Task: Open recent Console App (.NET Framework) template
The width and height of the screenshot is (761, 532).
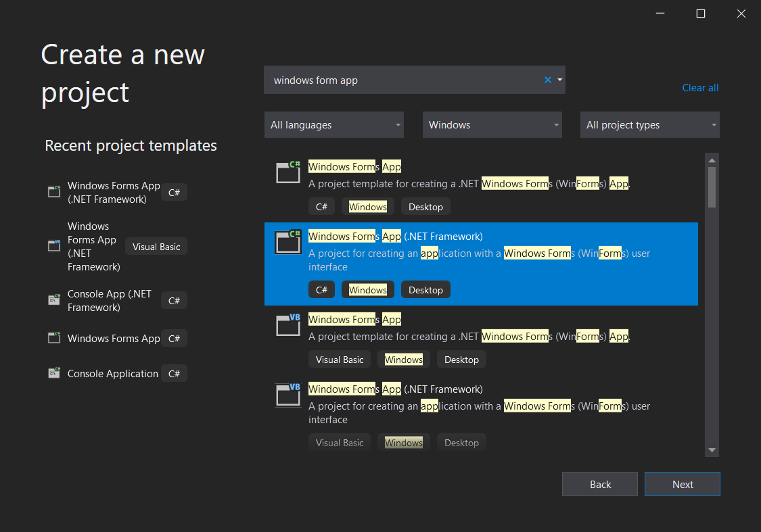Action: tap(109, 301)
